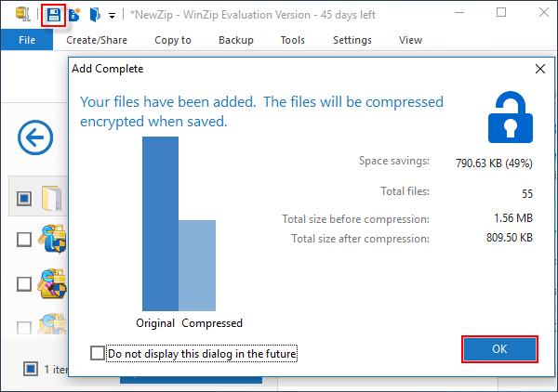Click the Open Zip file icon

coord(94,14)
